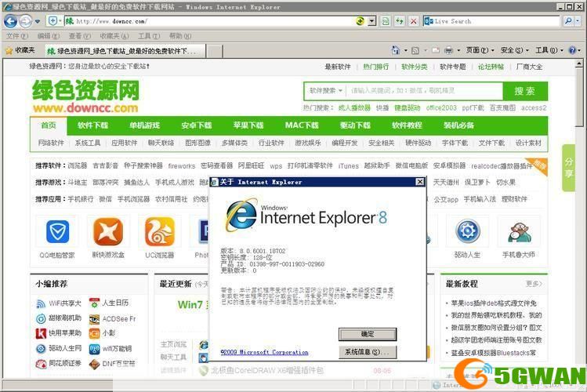Click the compatibility view icon in address bar

tap(386, 21)
